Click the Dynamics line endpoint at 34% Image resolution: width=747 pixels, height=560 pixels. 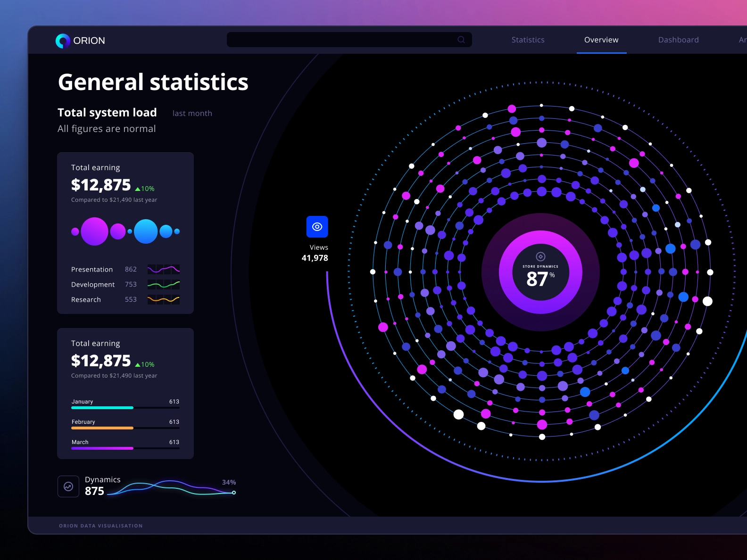pyautogui.click(x=234, y=493)
